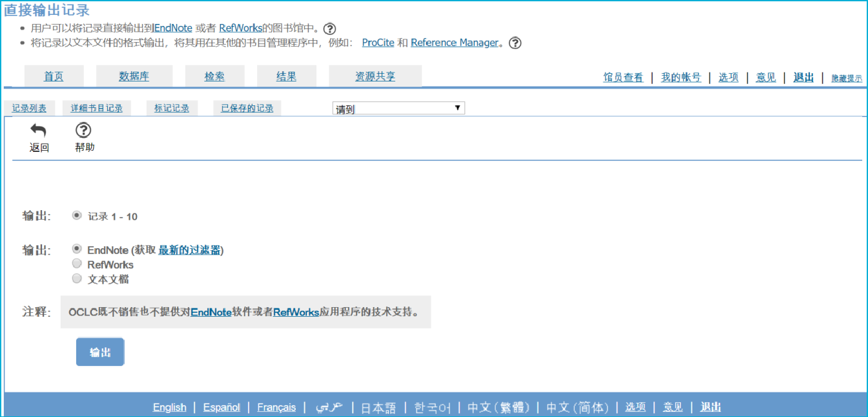The width and height of the screenshot is (868, 417).
Task: Choose EndNote as output format
Action: pos(77,249)
